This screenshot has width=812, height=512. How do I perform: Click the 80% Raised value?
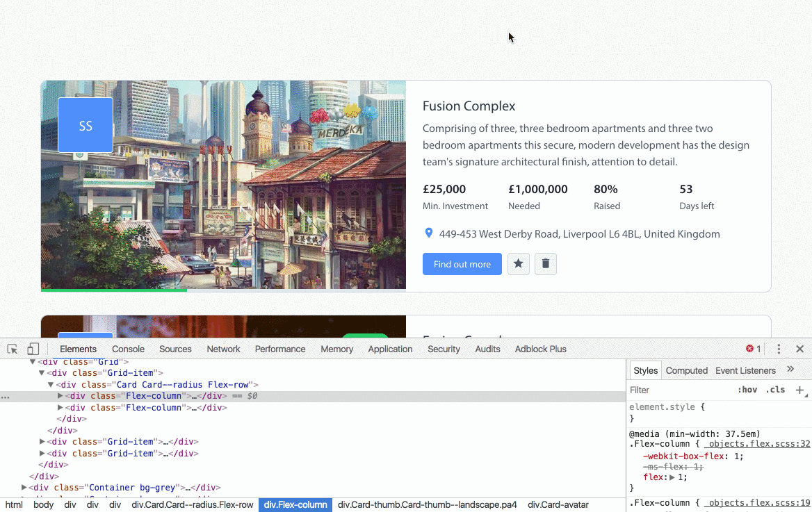(606, 190)
